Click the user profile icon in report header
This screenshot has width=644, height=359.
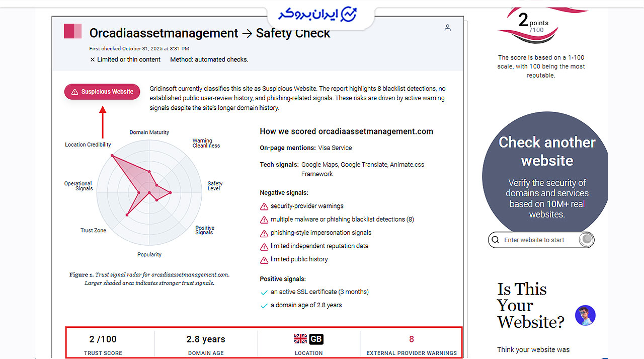pos(447,28)
